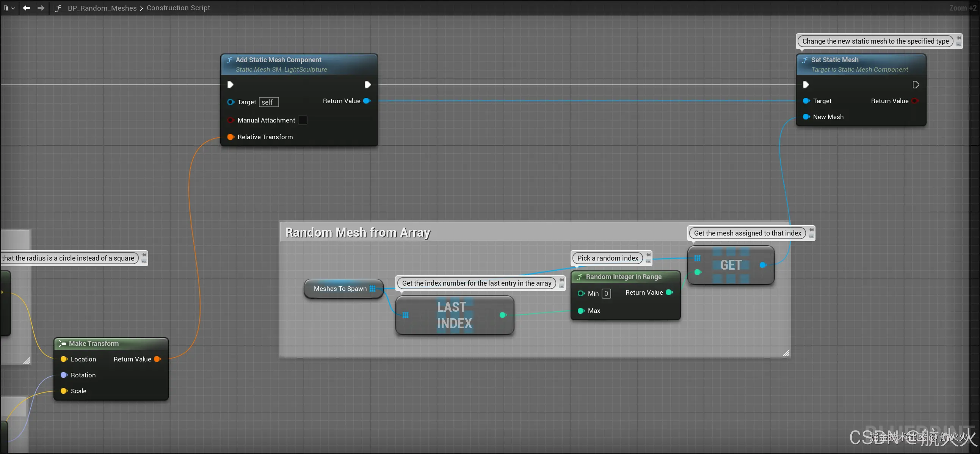
Task: Click the GET node output pin
Action: (x=763, y=265)
